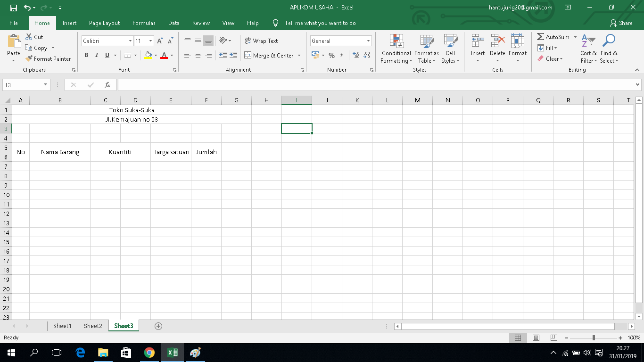Click the Name Box showing I3
The height and width of the screenshot is (362, 644).
(23, 85)
